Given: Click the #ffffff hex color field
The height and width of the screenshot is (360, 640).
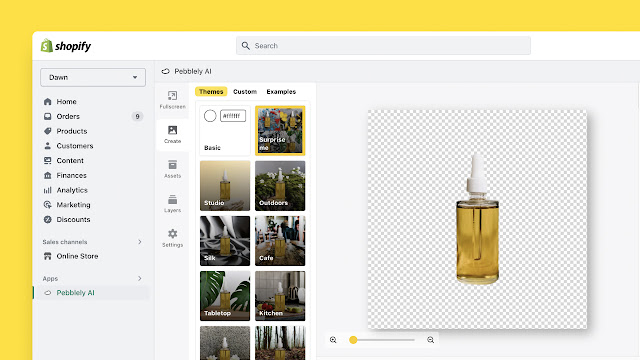Looking at the screenshot, I should pyautogui.click(x=233, y=116).
